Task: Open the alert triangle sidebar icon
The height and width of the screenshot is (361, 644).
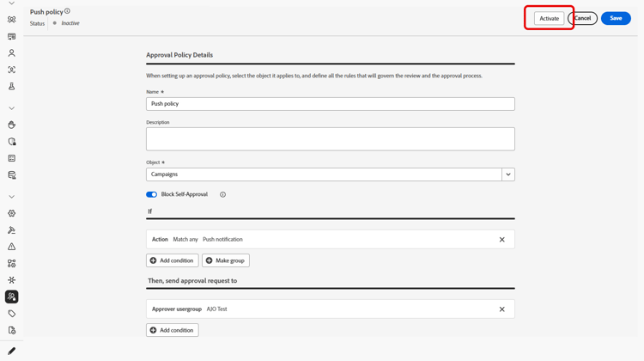Action: click(x=12, y=247)
